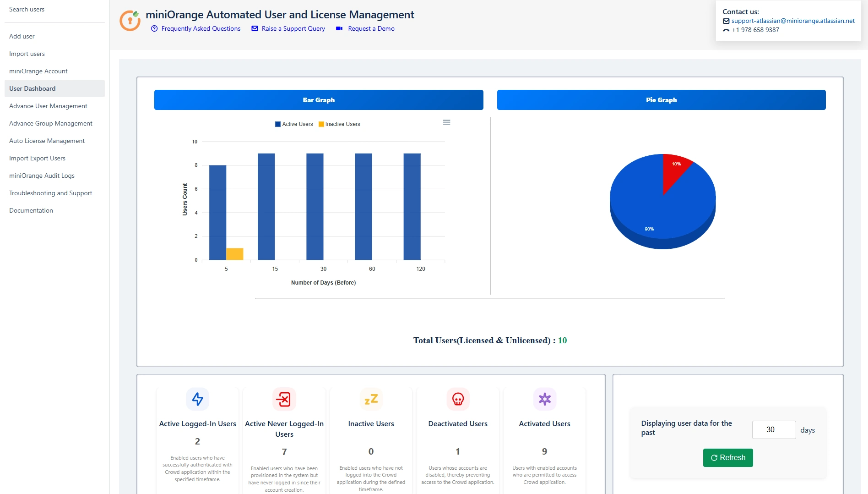Click the mail icon in Contact us box
This screenshot has width=868, height=494.
tap(726, 21)
